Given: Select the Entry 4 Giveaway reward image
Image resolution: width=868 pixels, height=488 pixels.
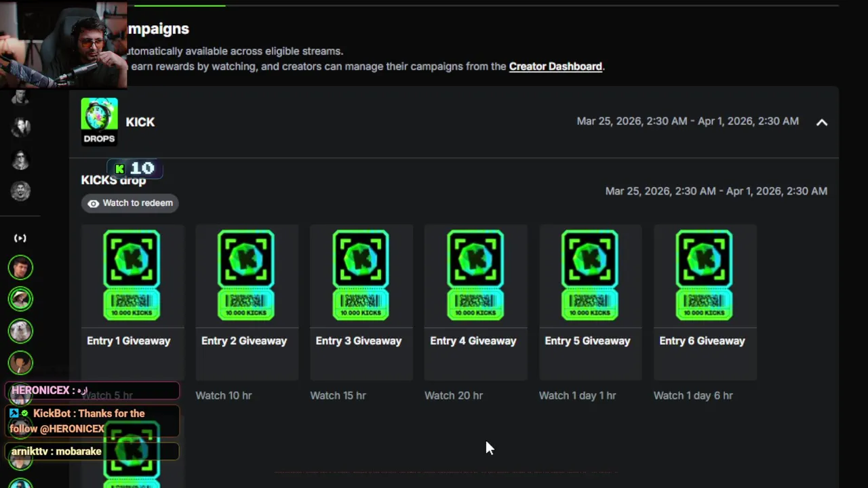Looking at the screenshot, I should [x=475, y=275].
